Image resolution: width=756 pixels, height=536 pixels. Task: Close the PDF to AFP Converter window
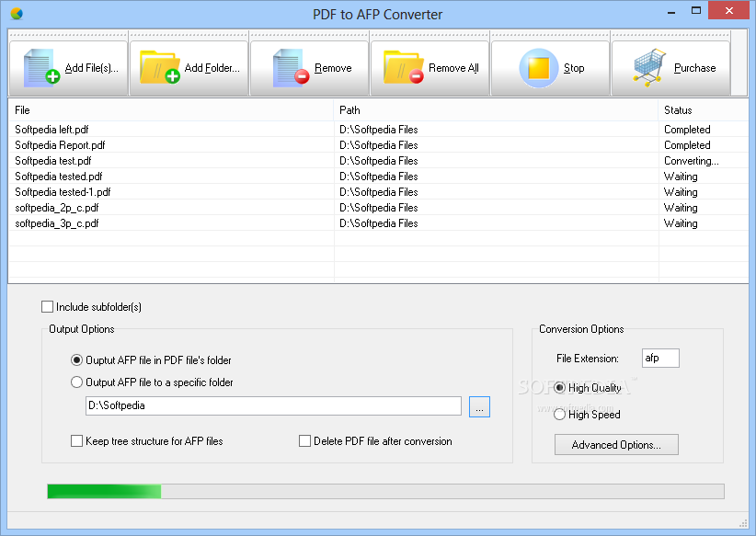coord(729,11)
